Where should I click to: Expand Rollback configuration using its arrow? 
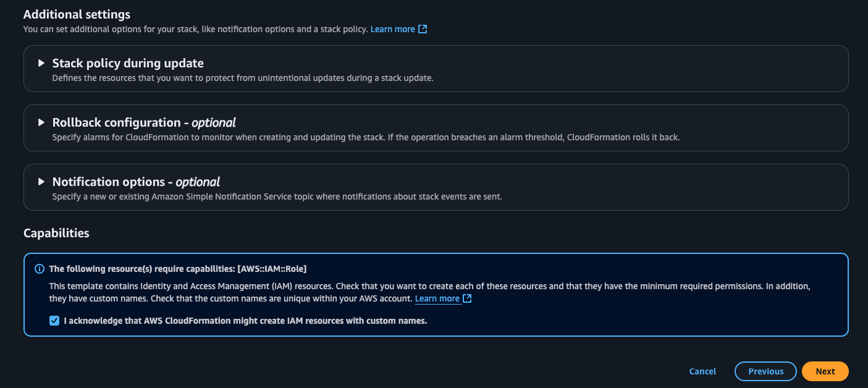(41, 122)
